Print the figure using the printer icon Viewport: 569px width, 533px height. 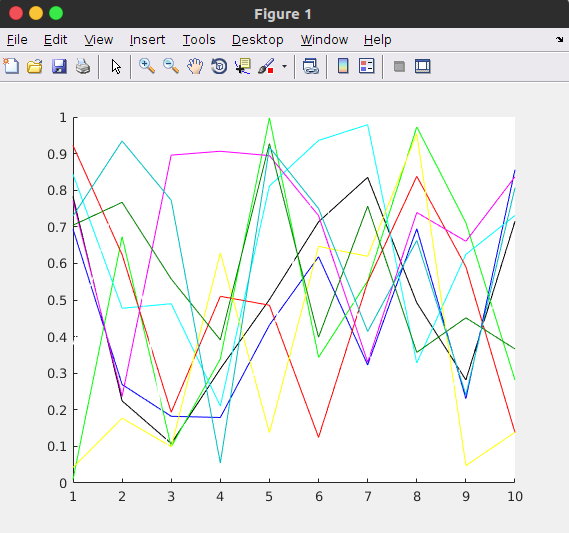[83, 66]
